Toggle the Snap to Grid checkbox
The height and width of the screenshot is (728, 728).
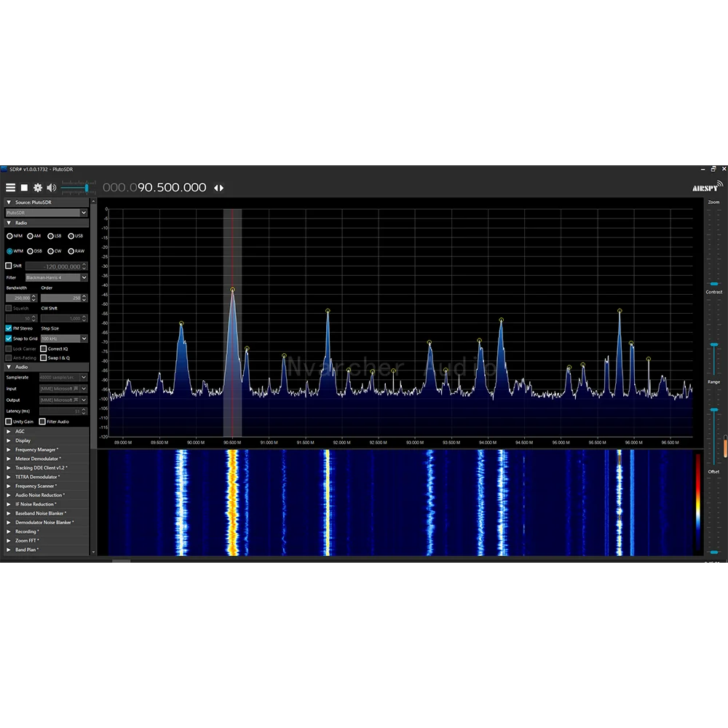click(9, 339)
